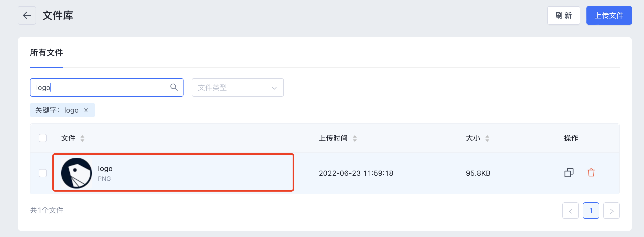Delete the logo file
The width and height of the screenshot is (644, 237).
point(591,173)
